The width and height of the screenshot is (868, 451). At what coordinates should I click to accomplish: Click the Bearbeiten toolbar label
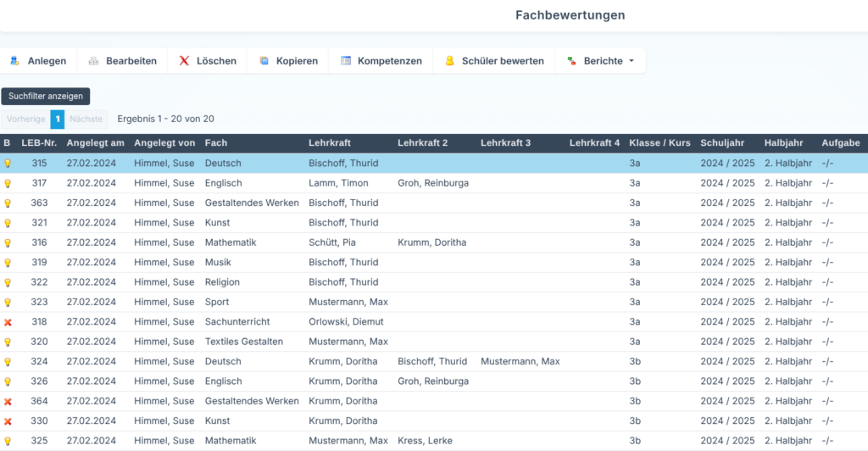coord(131,61)
